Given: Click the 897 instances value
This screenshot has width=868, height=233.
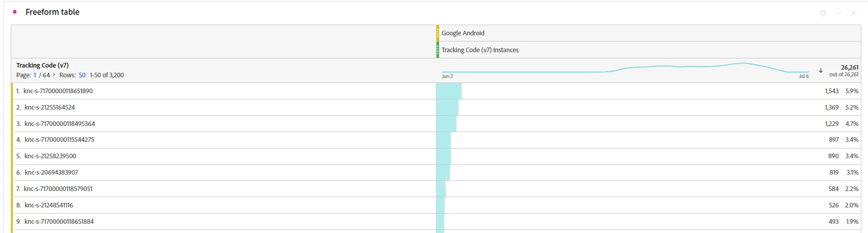Looking at the screenshot, I should pos(834,139).
